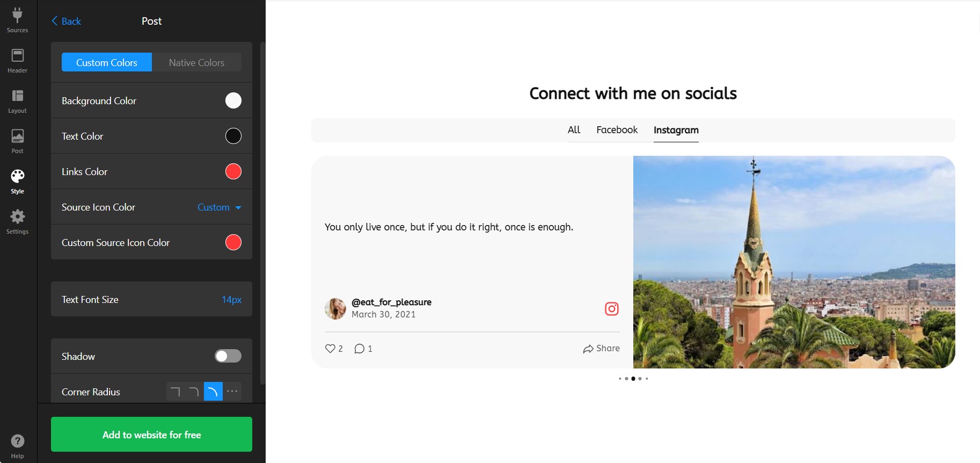
Task: Select the square corner radius option
Action: (175, 392)
